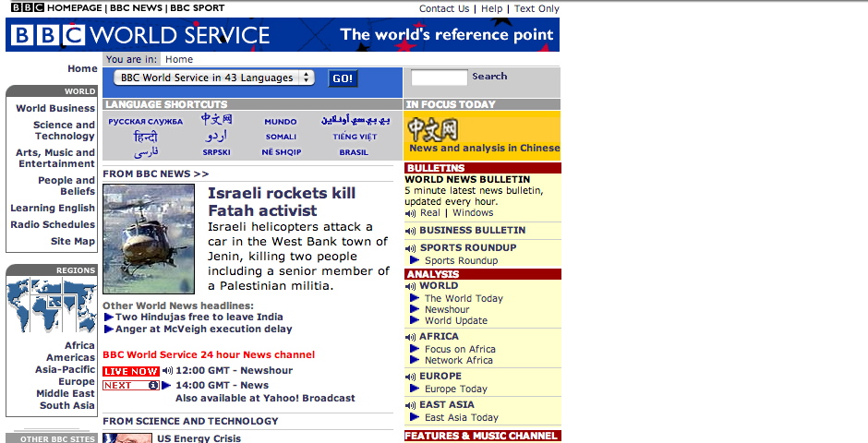The image size is (868, 443).
Task: Play East Asia Today programme
Action: point(461,417)
